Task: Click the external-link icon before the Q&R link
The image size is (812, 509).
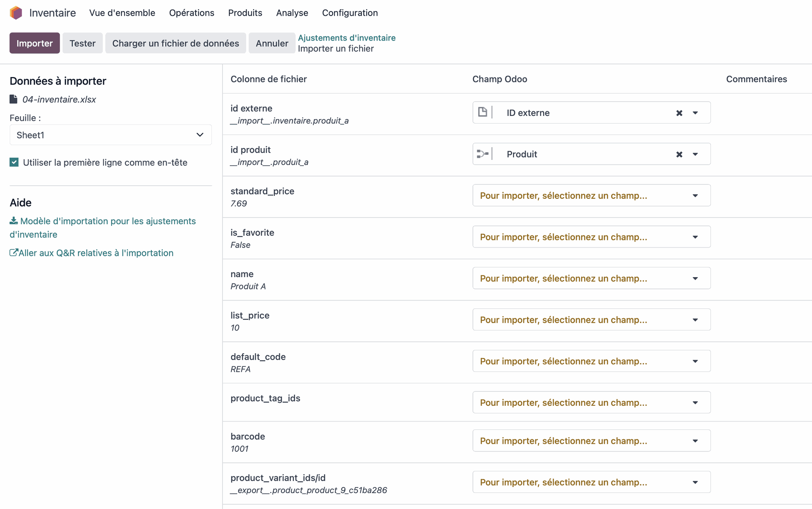Action: 13,253
